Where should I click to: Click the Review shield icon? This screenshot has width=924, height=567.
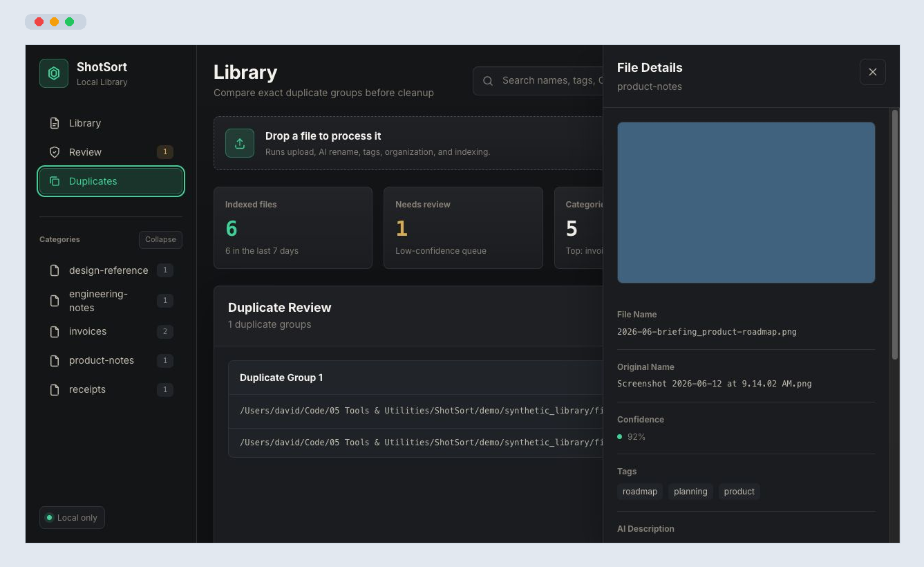[x=55, y=152]
